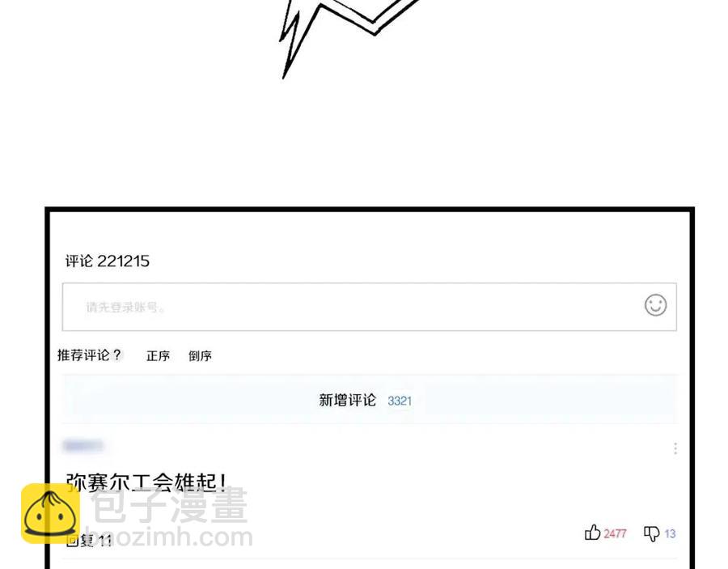Open the three-dot comment options menu
This screenshot has height=569, width=728.
click(675, 448)
